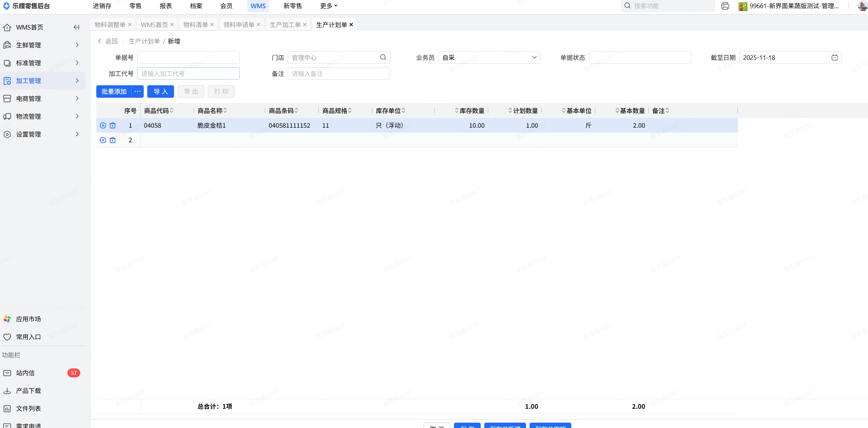This screenshot has height=428, width=868.
Task: Click the 导入 button
Action: pos(160,92)
